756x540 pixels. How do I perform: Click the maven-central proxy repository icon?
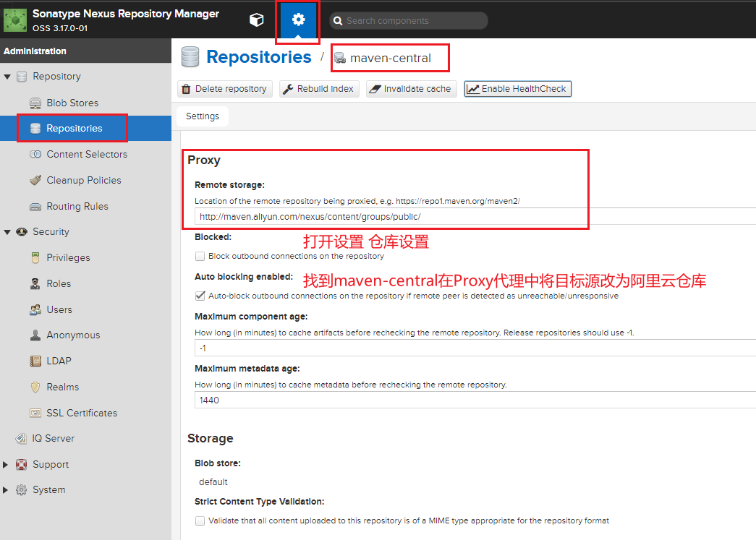coord(340,59)
